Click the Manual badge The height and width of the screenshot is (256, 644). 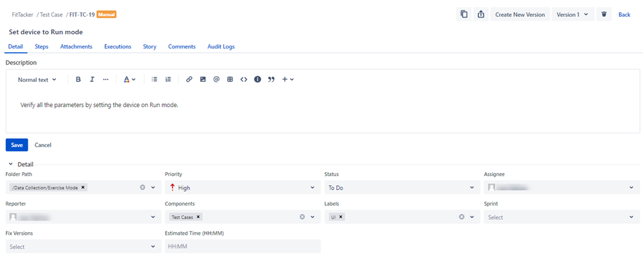[107, 14]
